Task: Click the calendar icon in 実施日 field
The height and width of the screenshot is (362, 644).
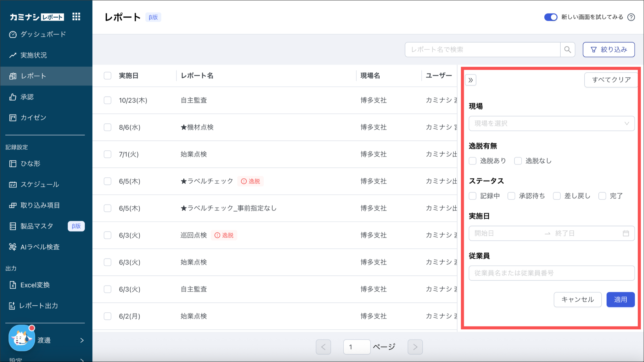Action: coord(626,233)
